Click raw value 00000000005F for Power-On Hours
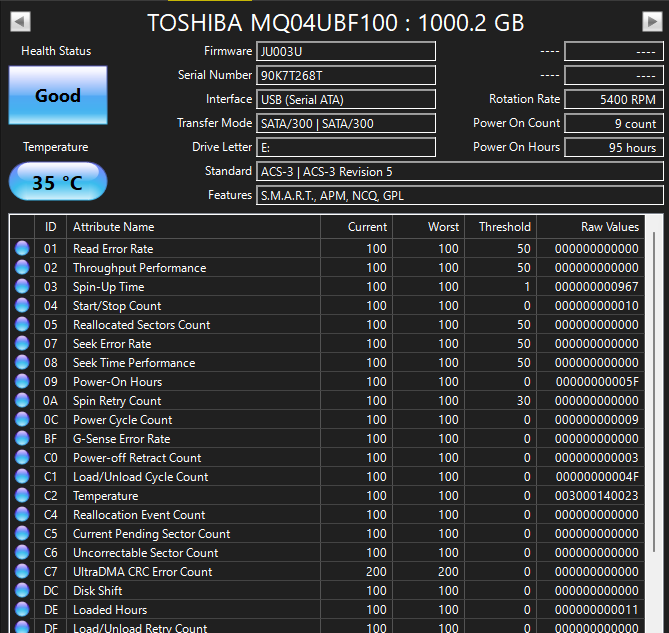Viewport: 669px width, 633px height. (597, 382)
